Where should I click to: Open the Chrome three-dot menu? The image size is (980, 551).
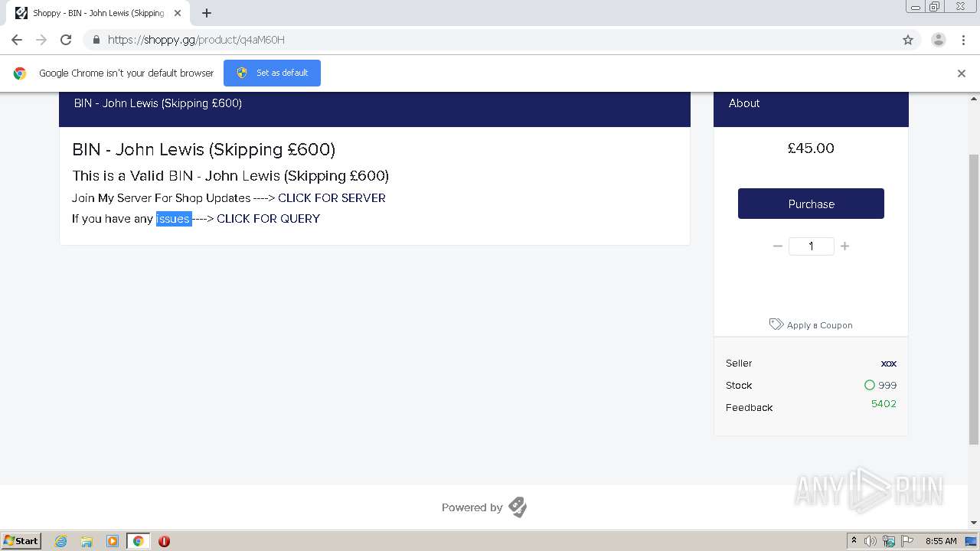pos(963,40)
